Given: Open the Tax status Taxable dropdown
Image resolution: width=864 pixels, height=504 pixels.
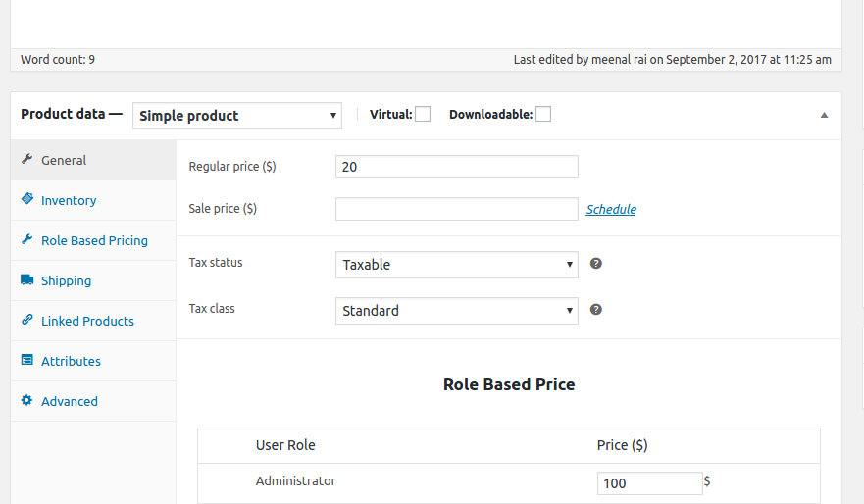Looking at the screenshot, I should coord(457,265).
